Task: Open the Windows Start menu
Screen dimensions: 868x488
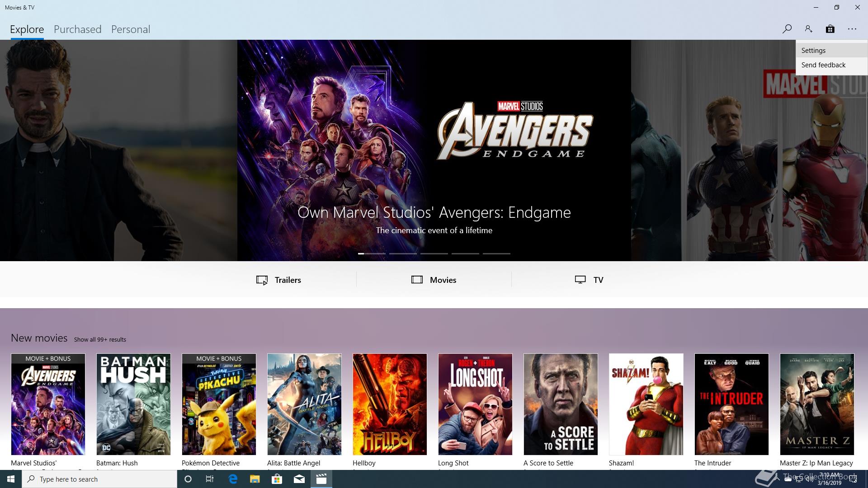Action: [11, 479]
